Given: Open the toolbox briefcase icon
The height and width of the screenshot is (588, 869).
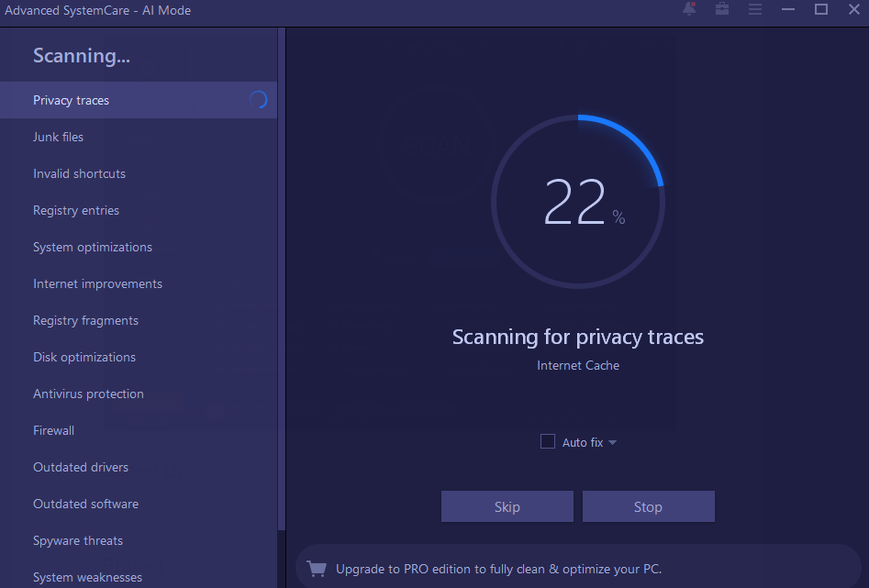Looking at the screenshot, I should click(x=721, y=9).
